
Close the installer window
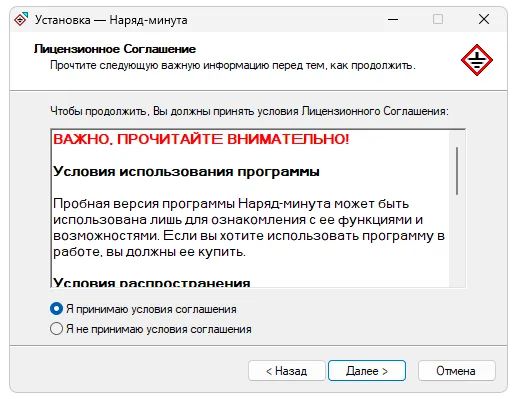[484, 19]
